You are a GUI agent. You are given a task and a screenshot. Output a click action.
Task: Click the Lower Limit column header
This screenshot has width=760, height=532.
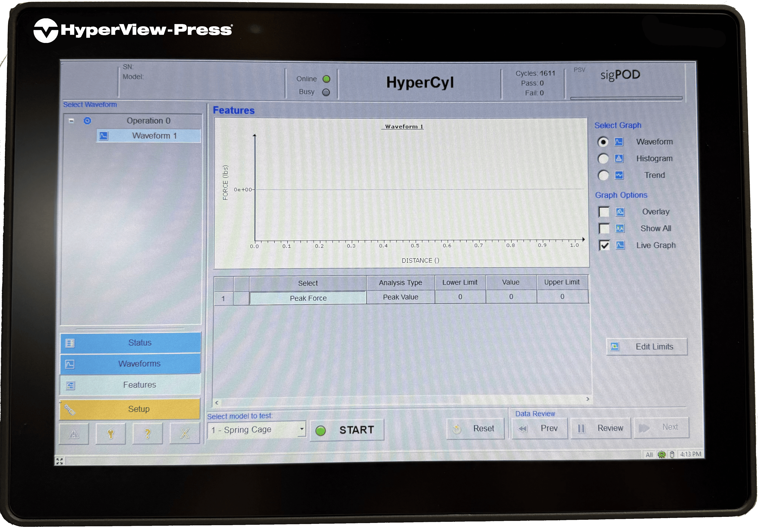coord(460,282)
